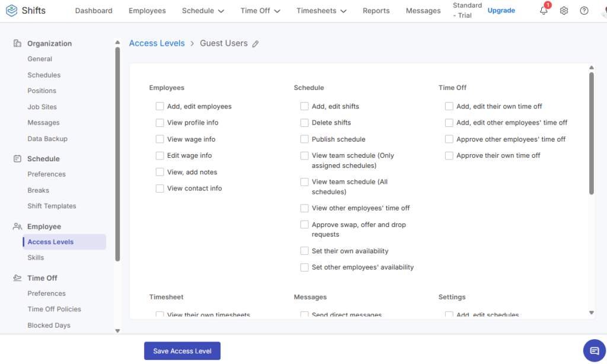Viewport: 607px width, 364px height.
Task: Enable Edit wage info
Action: point(159,155)
